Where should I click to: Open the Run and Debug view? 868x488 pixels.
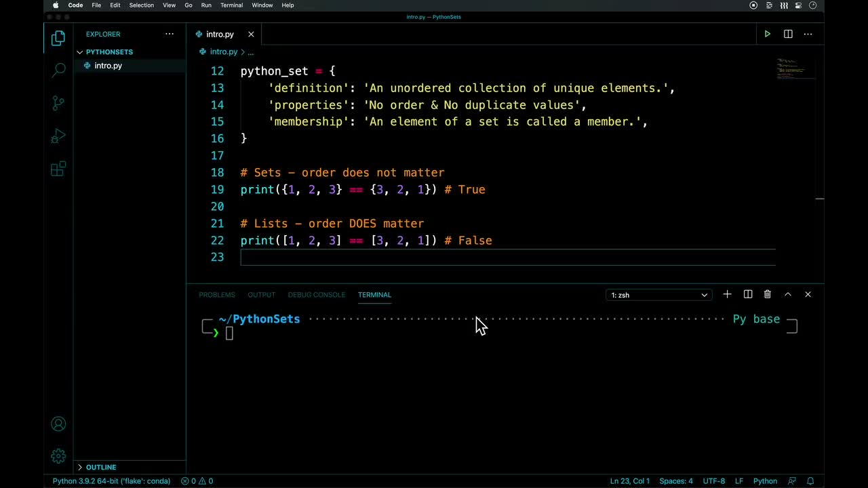pyautogui.click(x=58, y=136)
